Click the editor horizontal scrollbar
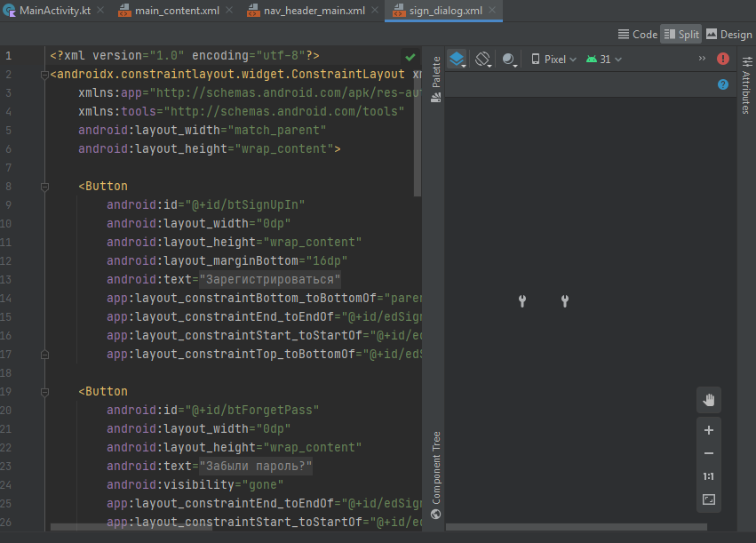This screenshot has width=756, height=543. pos(131,527)
